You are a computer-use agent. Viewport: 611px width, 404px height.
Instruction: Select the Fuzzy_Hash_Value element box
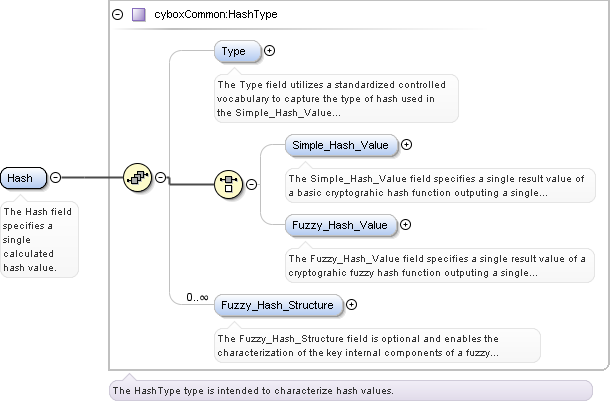click(340, 225)
